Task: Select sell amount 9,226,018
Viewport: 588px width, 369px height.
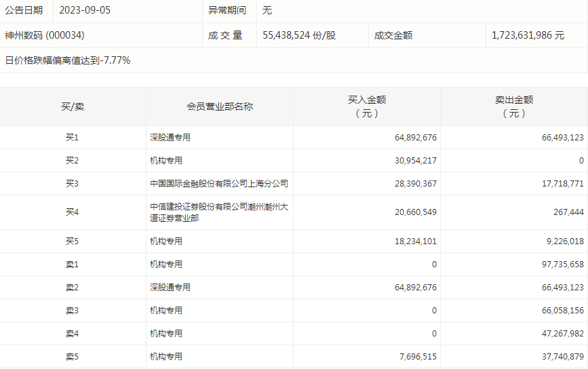Action: coord(565,241)
